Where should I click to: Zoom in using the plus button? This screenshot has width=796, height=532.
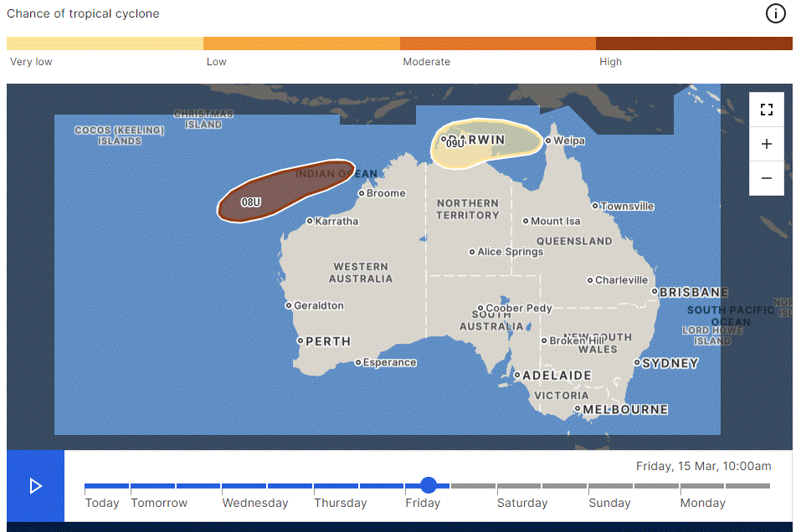click(x=767, y=144)
